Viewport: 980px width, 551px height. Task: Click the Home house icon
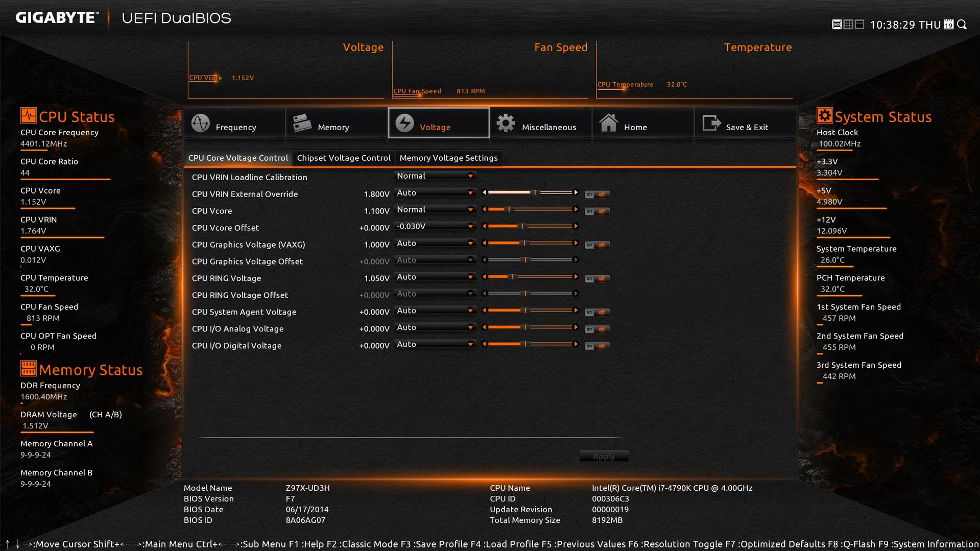[x=608, y=123]
